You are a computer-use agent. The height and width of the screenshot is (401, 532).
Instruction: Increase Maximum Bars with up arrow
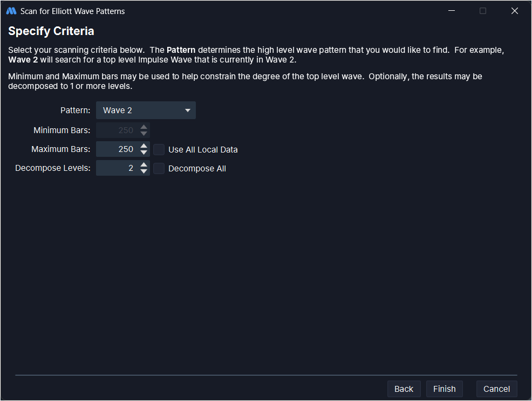tap(144, 146)
